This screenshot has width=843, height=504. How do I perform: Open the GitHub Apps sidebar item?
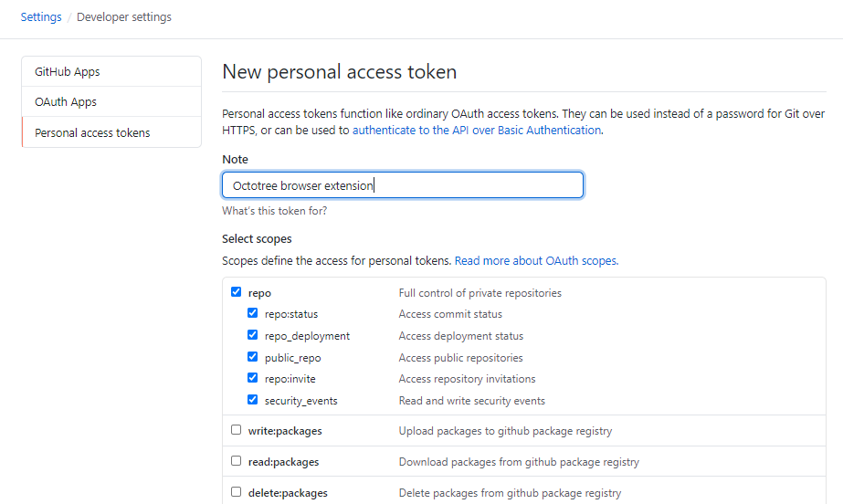pyautogui.click(x=111, y=71)
